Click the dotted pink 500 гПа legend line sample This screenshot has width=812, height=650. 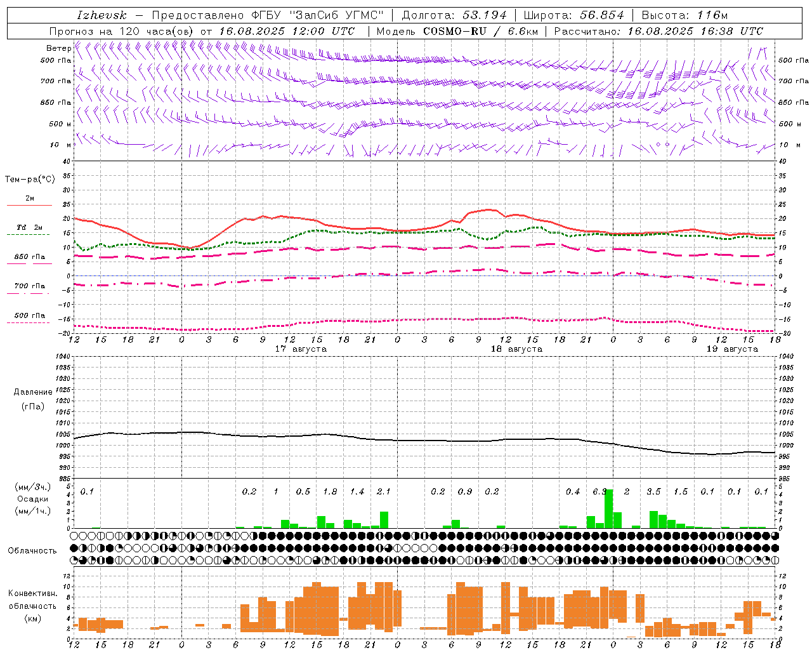pyautogui.click(x=29, y=323)
